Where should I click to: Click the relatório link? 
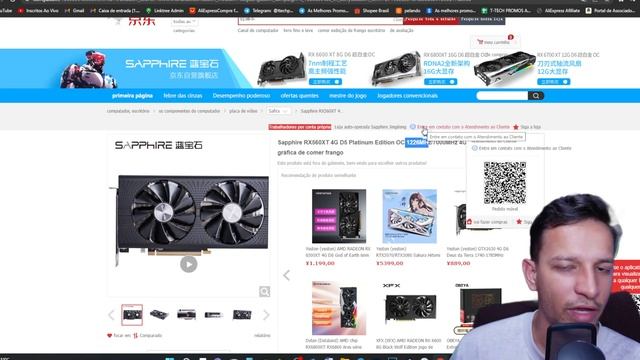[262, 336]
